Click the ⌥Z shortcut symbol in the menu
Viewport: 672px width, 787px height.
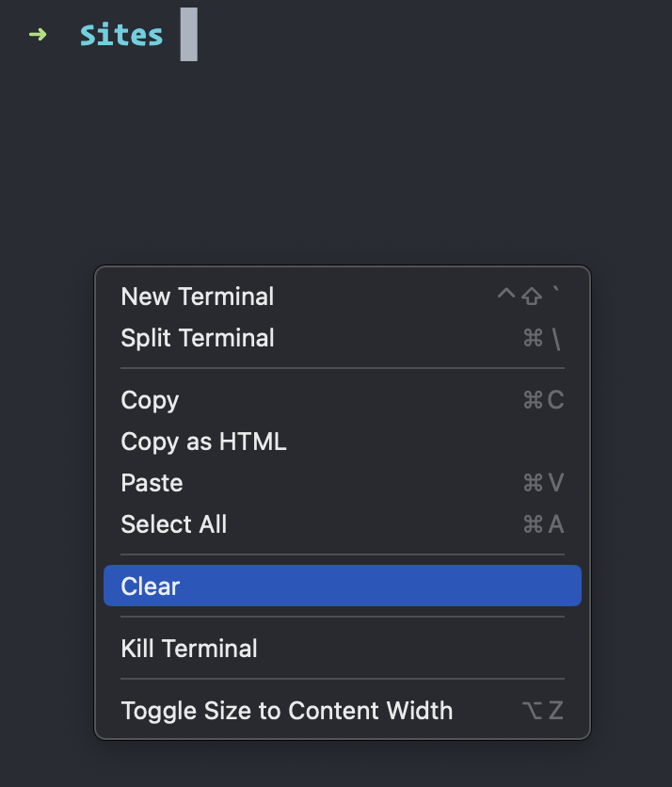click(542, 711)
